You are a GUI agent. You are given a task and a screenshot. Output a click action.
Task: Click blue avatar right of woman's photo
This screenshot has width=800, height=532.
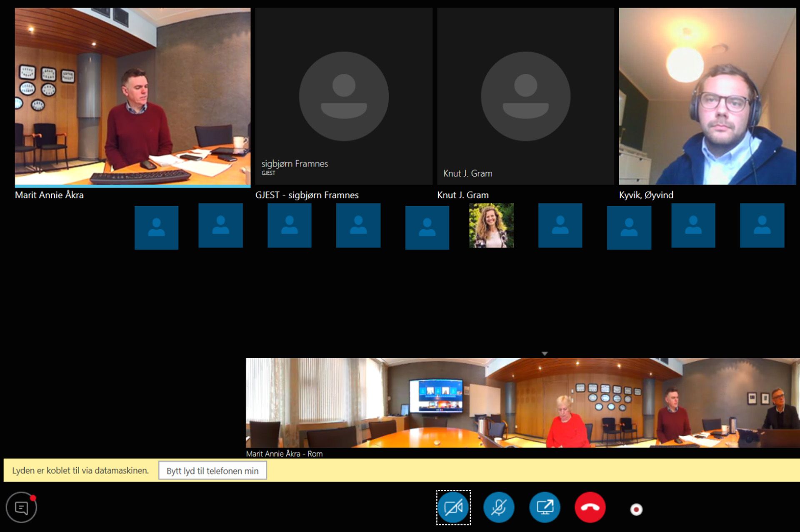[x=560, y=226]
